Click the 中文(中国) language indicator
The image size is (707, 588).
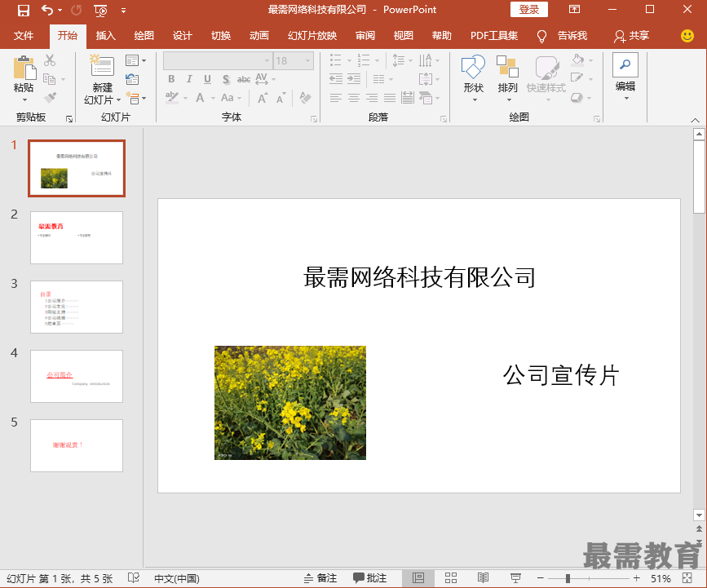(177, 578)
